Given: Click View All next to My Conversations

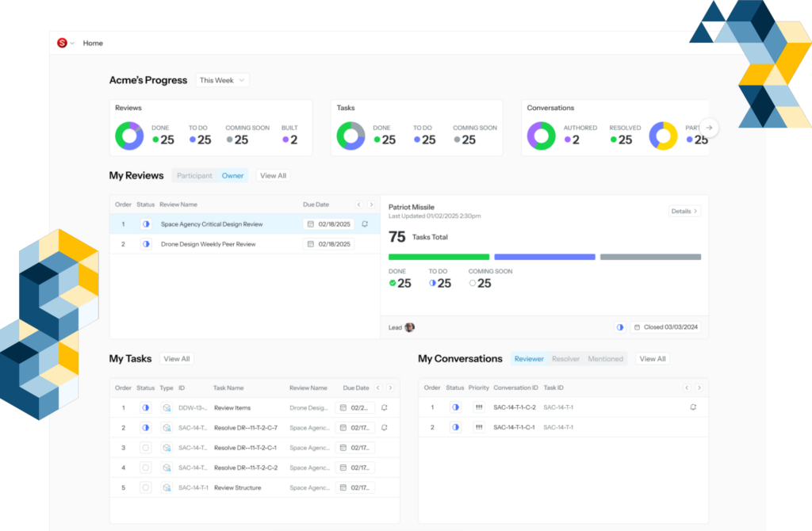Looking at the screenshot, I should (653, 359).
